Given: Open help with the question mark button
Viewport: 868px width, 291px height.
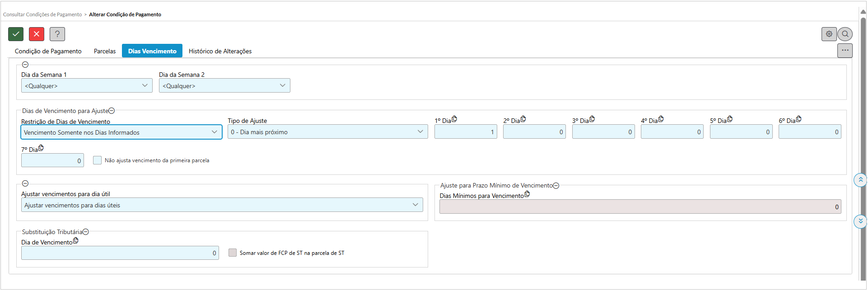Looking at the screenshot, I should click(57, 34).
